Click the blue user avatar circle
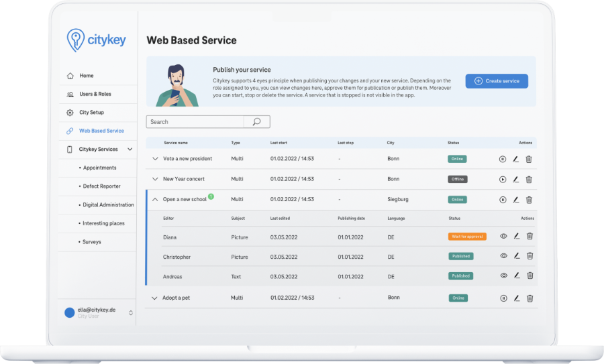The height and width of the screenshot is (364, 604). [x=69, y=313]
